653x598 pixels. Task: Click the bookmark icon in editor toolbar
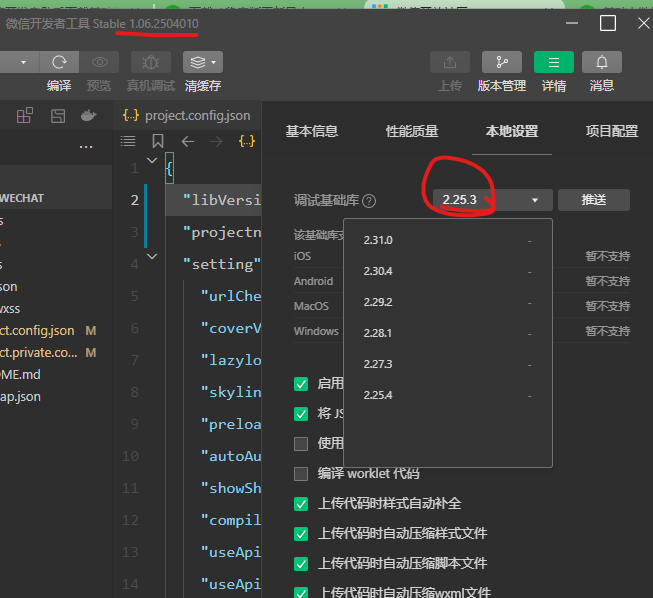pyautogui.click(x=158, y=141)
